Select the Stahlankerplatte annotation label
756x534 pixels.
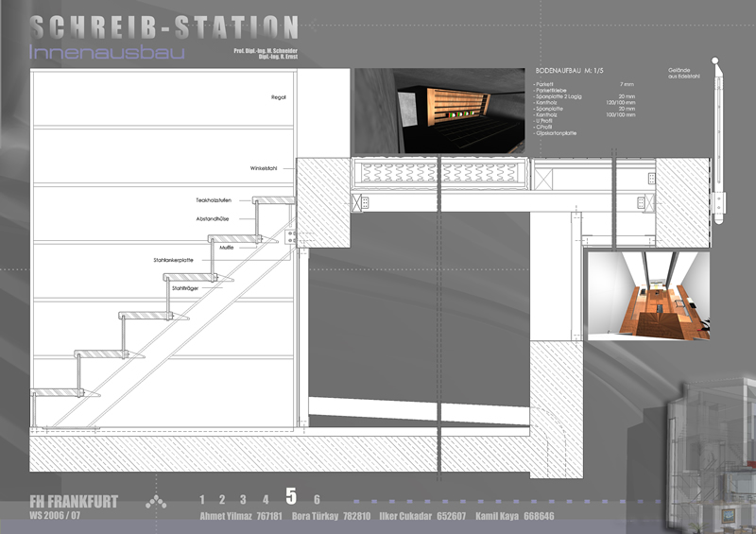click(173, 259)
